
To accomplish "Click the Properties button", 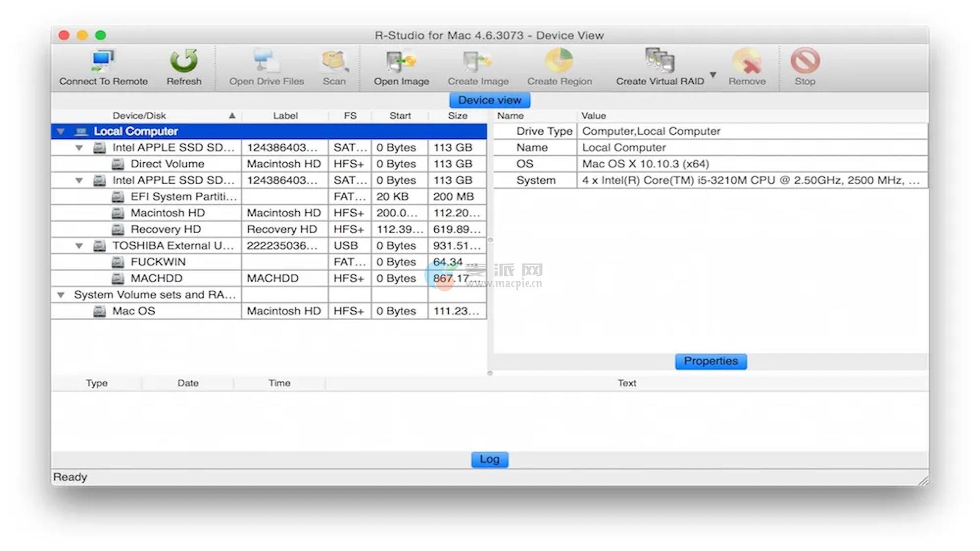I will pos(710,361).
